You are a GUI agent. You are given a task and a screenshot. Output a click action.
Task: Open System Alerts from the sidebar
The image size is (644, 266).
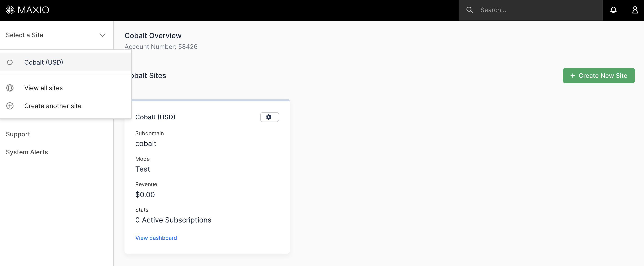tap(27, 152)
